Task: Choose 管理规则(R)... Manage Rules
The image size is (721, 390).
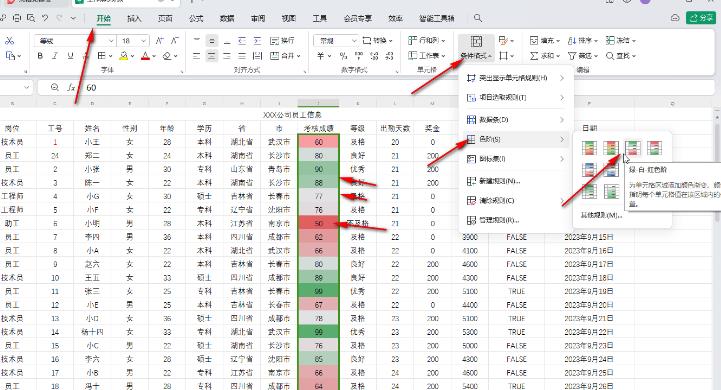Action: pos(516,220)
